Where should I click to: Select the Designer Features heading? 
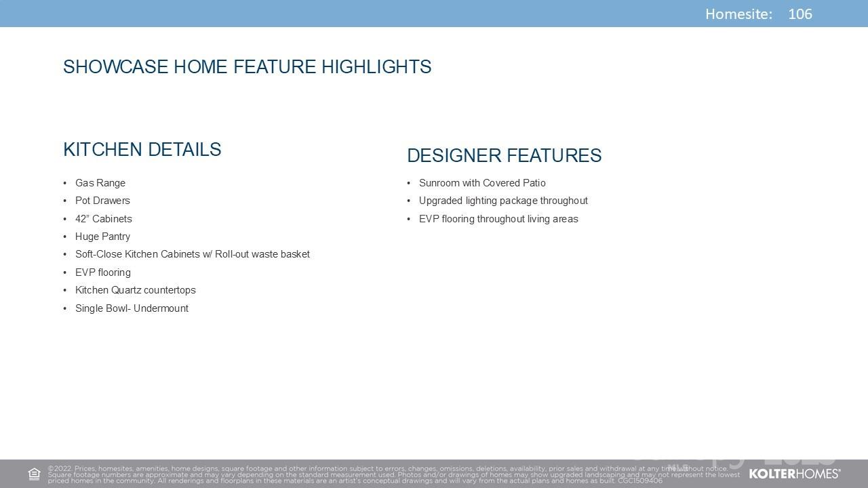click(x=504, y=156)
